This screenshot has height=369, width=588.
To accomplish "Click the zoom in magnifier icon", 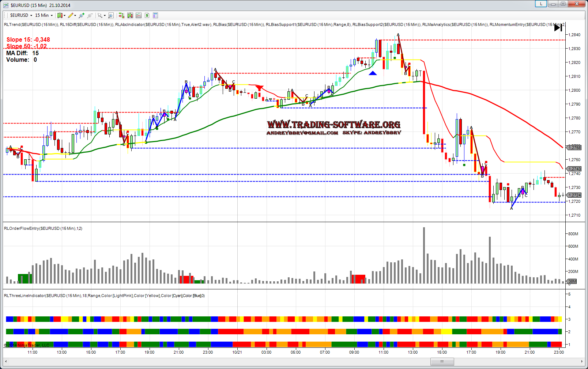I will [81, 15].
